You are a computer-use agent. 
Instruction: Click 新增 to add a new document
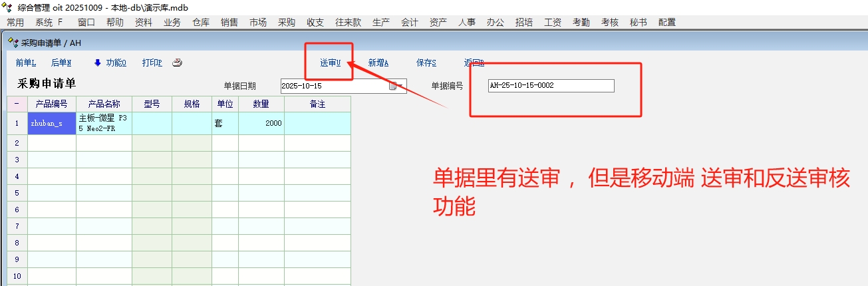point(378,63)
